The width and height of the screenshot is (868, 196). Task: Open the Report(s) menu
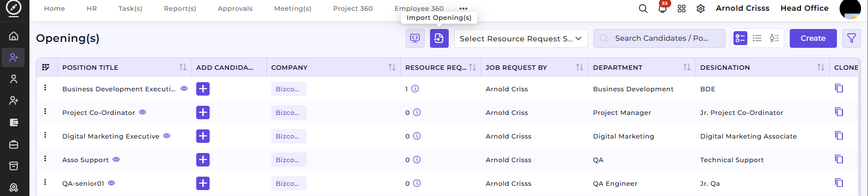pyautogui.click(x=180, y=9)
